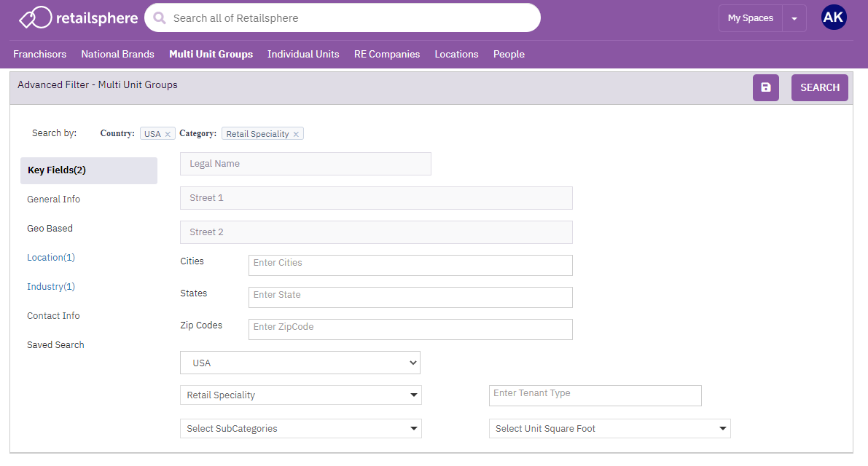Image resolution: width=868 pixels, height=466 pixels.
Task: Open the Select SubCategories dropdown
Action: [300, 428]
